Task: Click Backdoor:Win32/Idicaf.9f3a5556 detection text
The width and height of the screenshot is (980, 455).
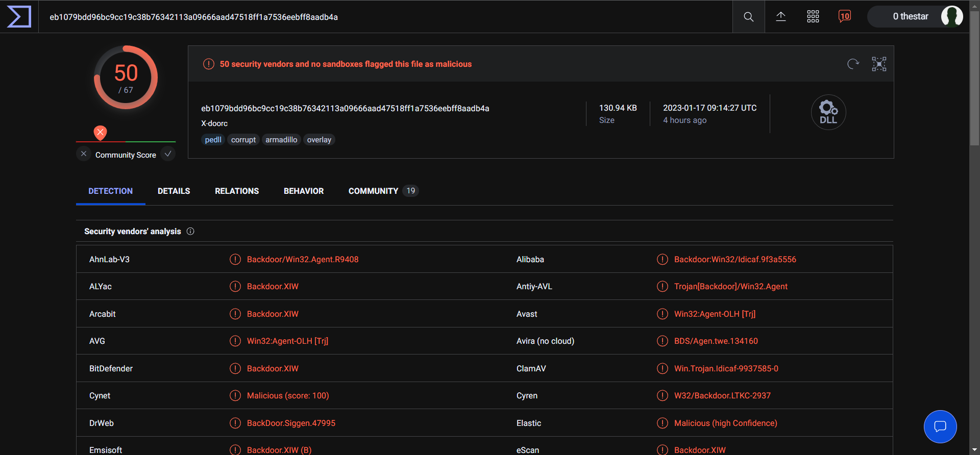Action: 735,259
